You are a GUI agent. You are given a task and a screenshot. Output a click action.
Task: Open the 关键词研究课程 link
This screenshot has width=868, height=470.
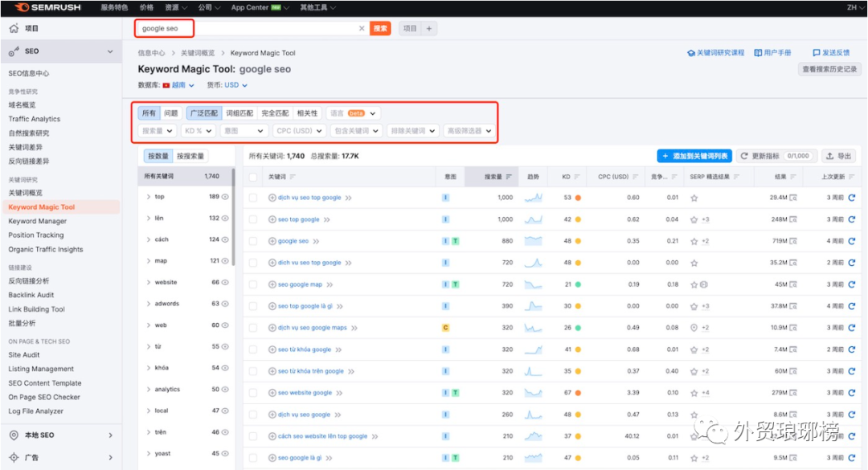[x=715, y=52]
